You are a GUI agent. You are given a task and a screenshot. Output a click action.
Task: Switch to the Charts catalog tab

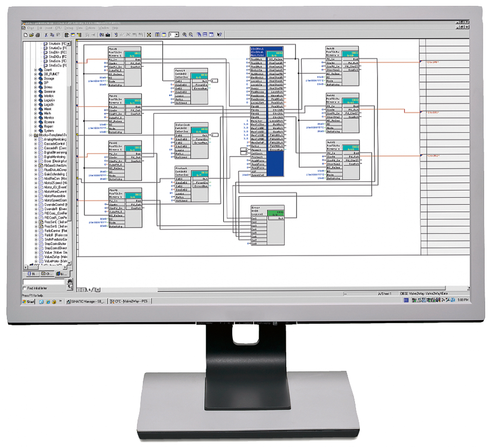click(47, 274)
